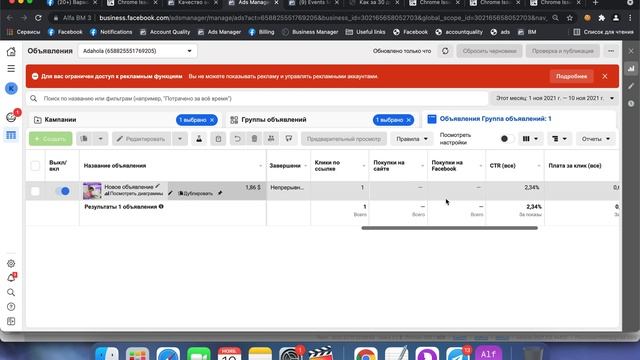Click the browser reload button
The width and height of the screenshot is (640, 360).
38,18
